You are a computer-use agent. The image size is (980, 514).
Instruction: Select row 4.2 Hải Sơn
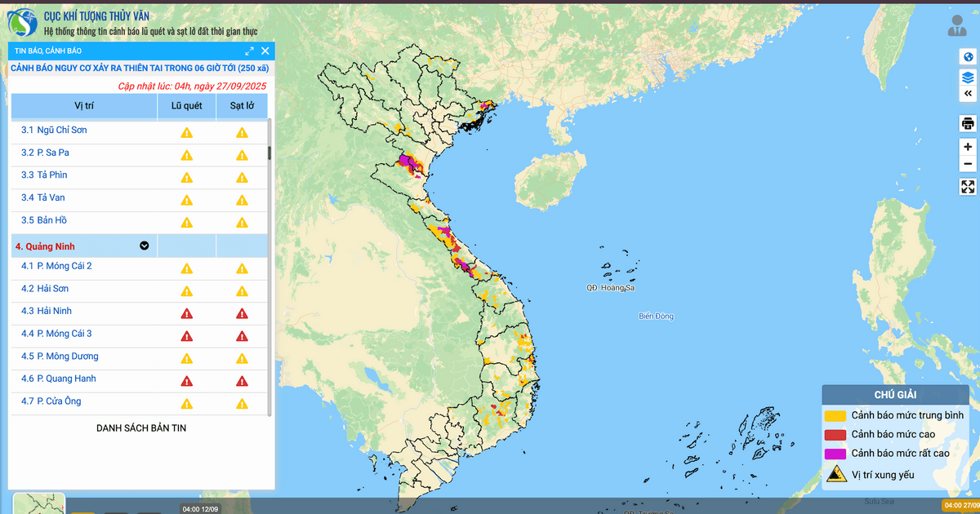139,290
